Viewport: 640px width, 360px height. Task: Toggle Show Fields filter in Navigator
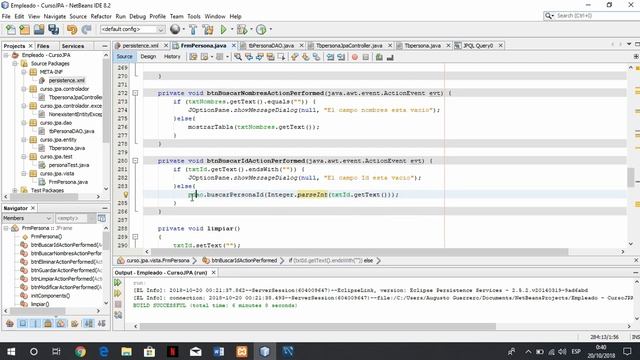pos(22,324)
